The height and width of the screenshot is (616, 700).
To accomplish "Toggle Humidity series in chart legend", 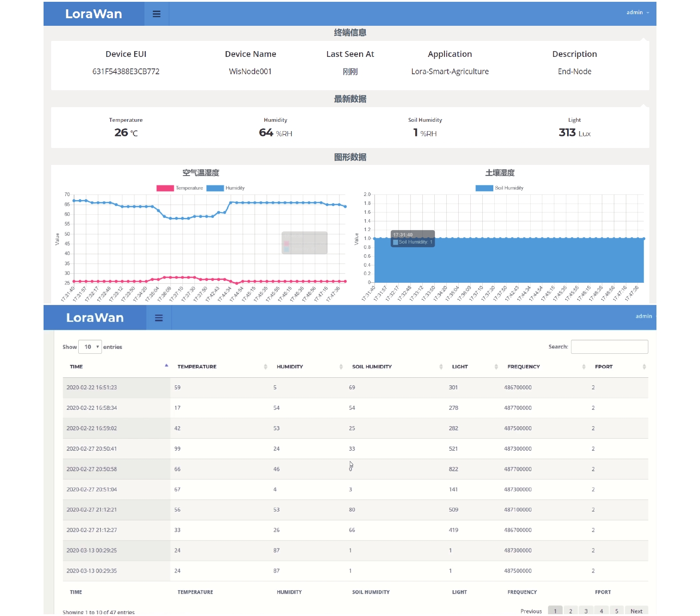I will 225,188.
